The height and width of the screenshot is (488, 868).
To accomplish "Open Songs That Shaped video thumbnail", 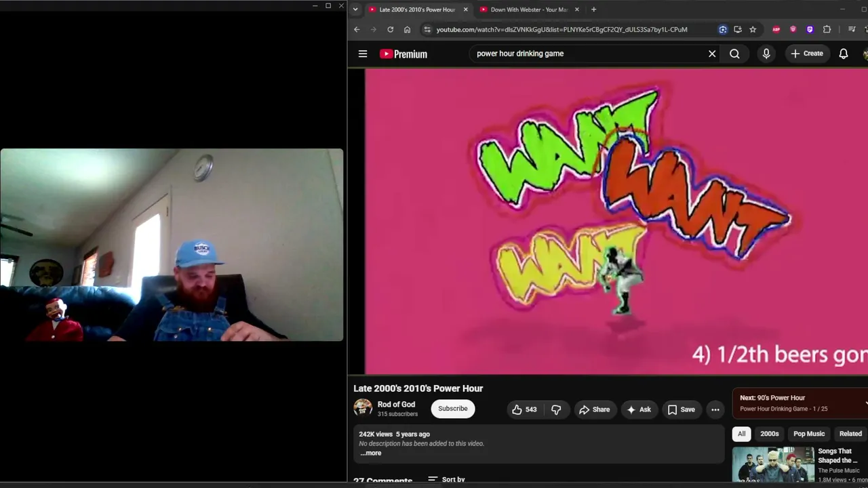I will point(773,464).
